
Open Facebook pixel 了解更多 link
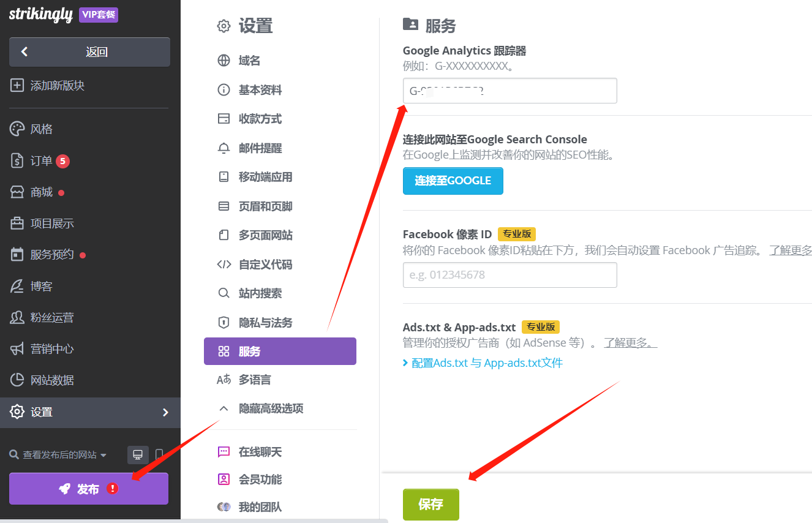click(791, 250)
